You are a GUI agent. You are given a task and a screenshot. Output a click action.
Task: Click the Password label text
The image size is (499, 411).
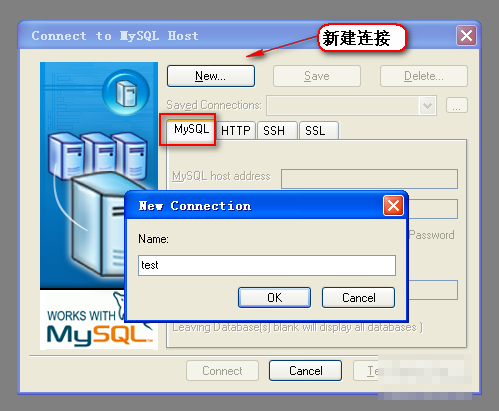(x=431, y=235)
